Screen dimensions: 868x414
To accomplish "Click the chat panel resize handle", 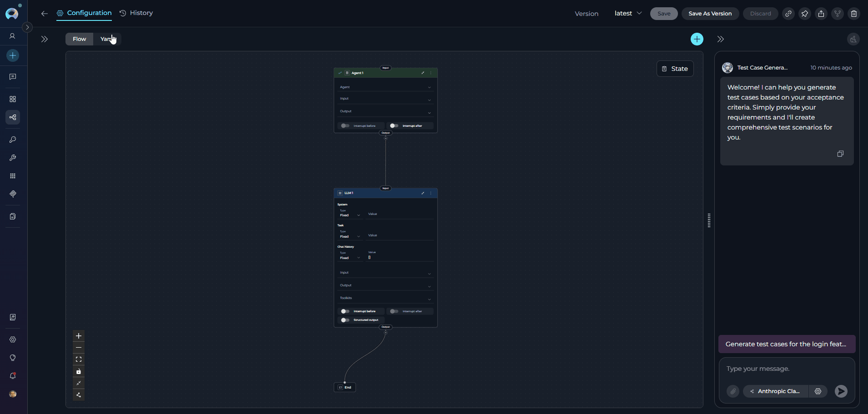I will point(709,220).
